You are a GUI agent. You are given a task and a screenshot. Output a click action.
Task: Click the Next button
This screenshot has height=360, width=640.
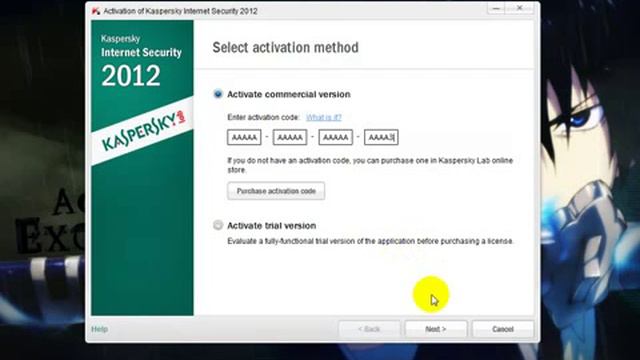pos(436,329)
